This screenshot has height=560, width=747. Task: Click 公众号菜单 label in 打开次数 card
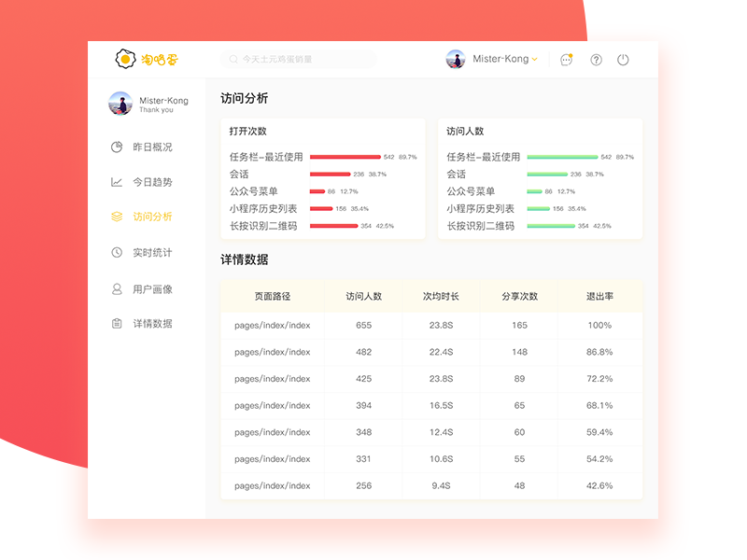point(253,191)
